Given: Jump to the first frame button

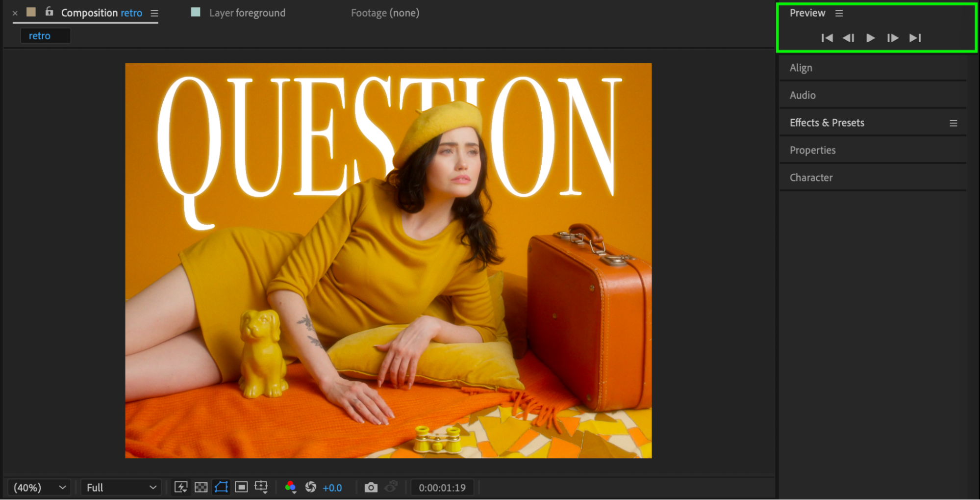Looking at the screenshot, I should pyautogui.click(x=827, y=38).
